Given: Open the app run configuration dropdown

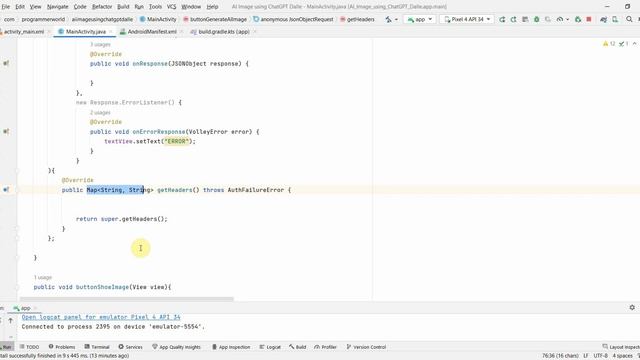Looking at the screenshot, I should tap(420, 19).
